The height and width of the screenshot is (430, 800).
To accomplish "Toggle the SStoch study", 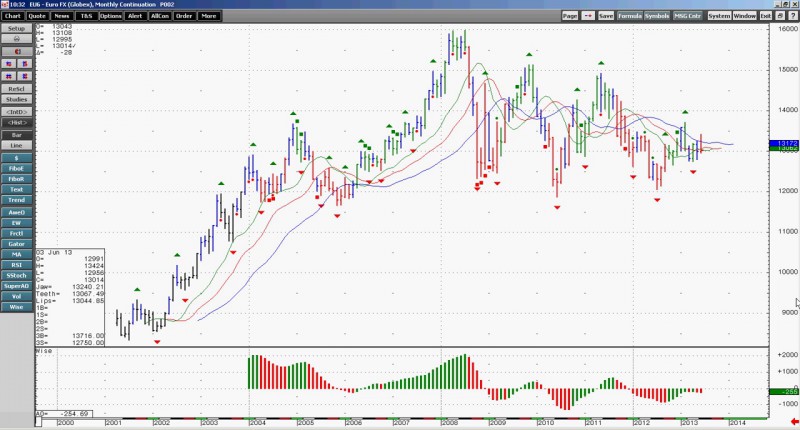I will pyautogui.click(x=16, y=275).
